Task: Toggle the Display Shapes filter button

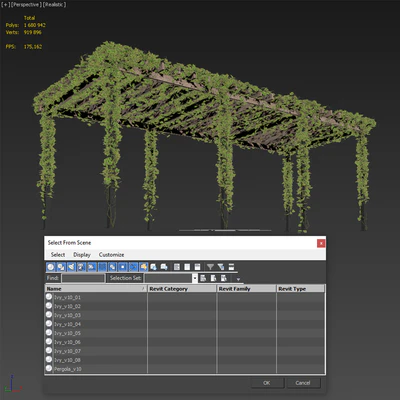Action: click(61, 267)
